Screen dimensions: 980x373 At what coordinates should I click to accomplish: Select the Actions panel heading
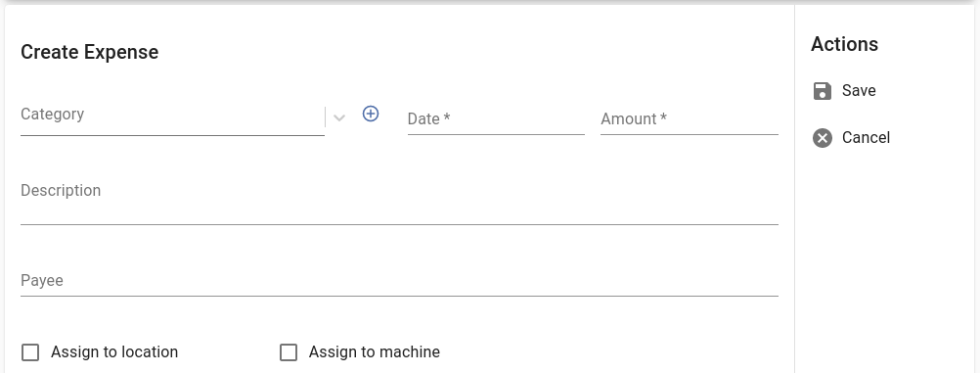tap(844, 44)
